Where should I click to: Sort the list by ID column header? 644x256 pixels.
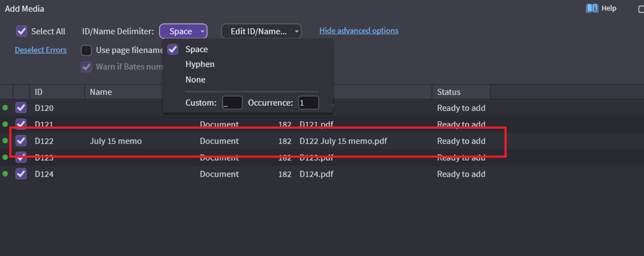tap(39, 92)
